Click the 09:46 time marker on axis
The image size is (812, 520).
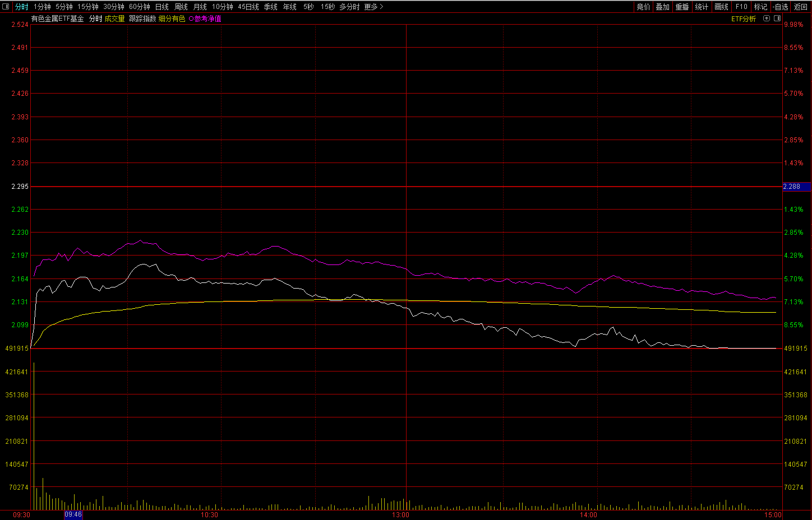point(73,514)
